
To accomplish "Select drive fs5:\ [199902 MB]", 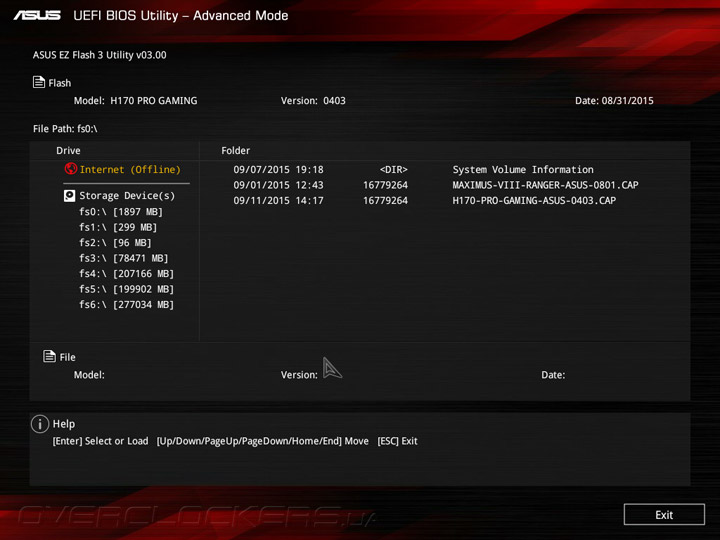I will (x=126, y=289).
